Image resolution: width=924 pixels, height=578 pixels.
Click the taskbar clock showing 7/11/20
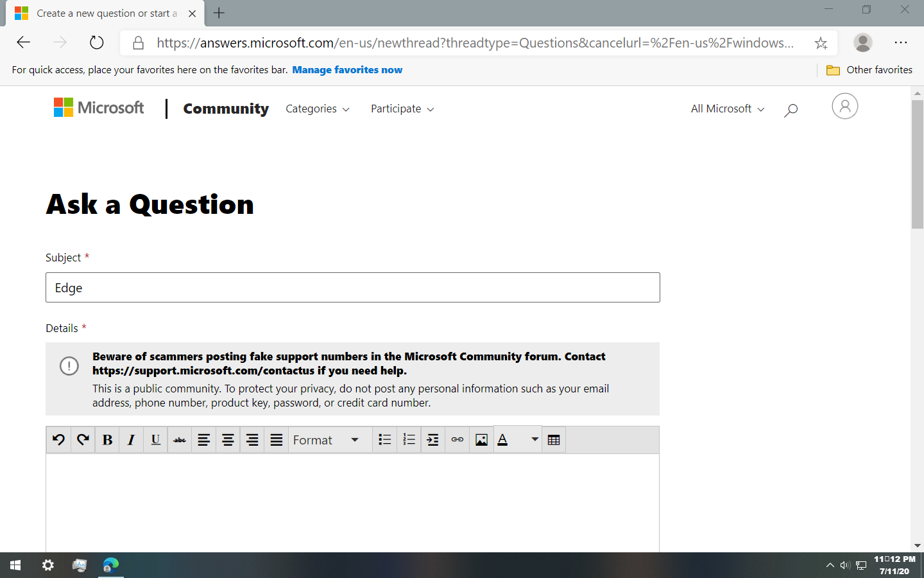pos(894,565)
